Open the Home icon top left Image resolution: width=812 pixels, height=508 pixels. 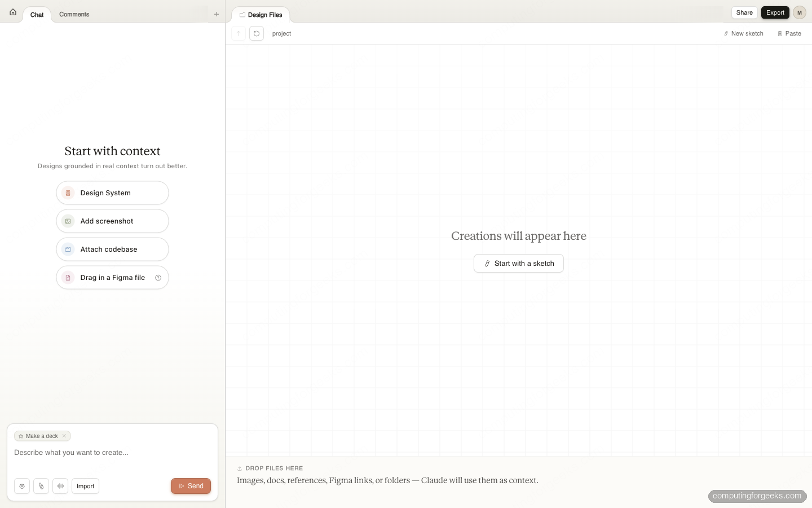point(12,12)
